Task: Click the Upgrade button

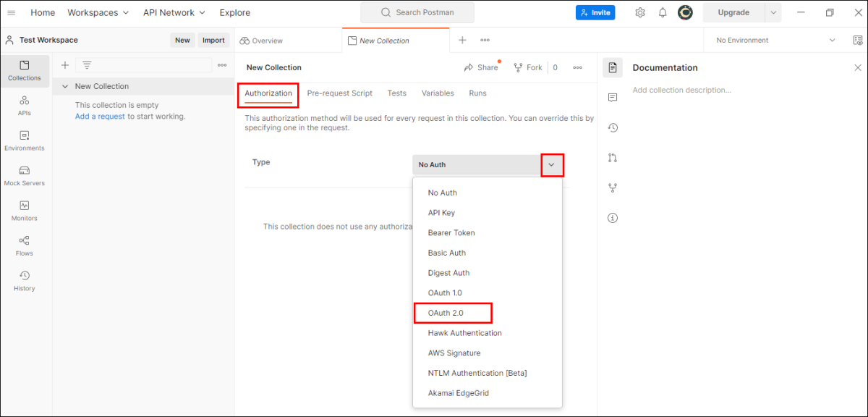Action: coord(733,12)
